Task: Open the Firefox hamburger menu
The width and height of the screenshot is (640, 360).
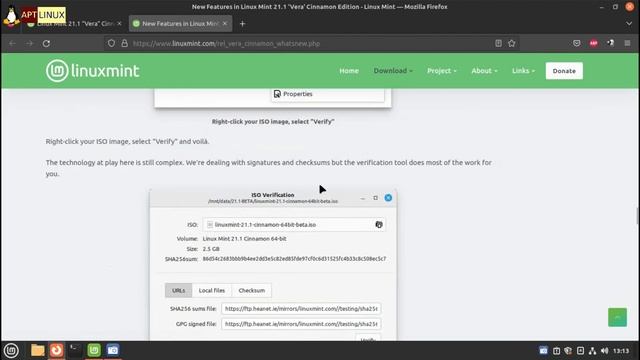Action: click(x=627, y=43)
